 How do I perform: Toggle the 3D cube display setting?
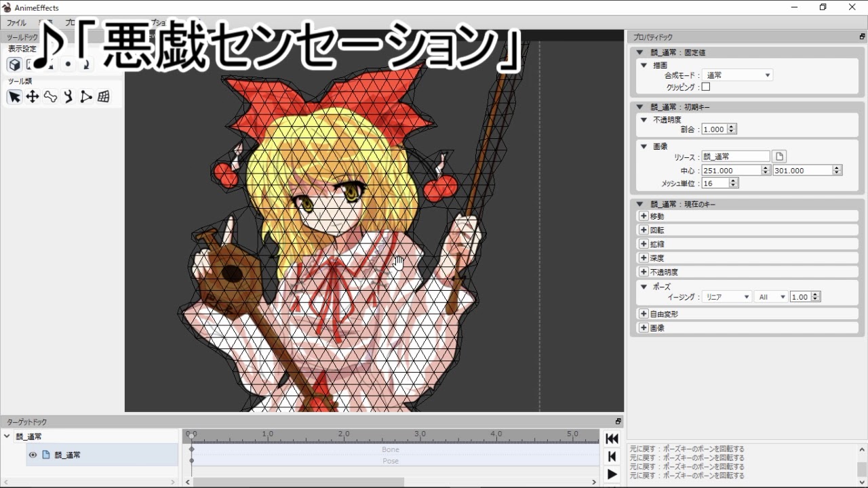point(14,64)
